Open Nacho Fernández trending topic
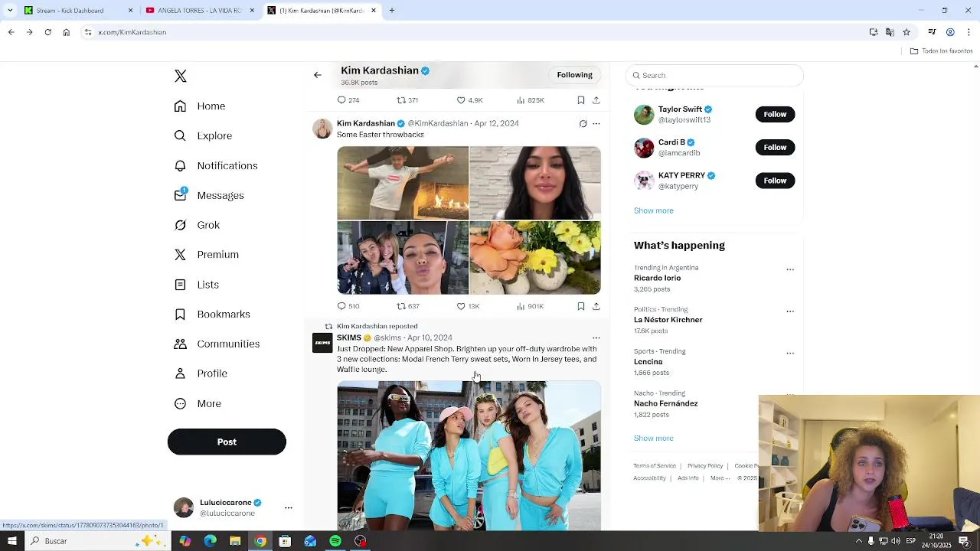980x551 pixels. click(x=665, y=403)
